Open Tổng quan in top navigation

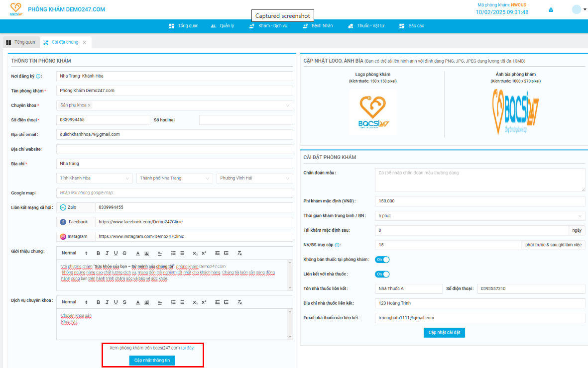click(184, 26)
